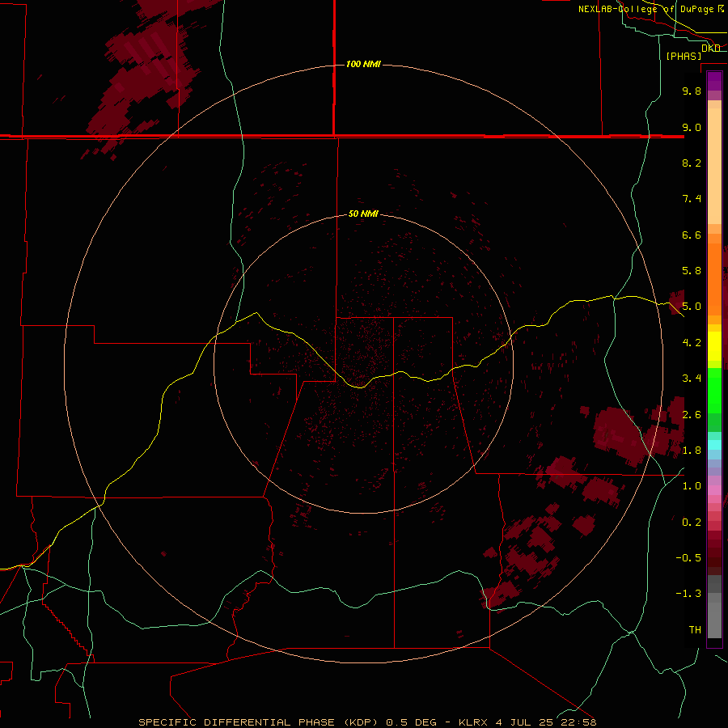728x728 pixels.
Task: Click the gray segment at the color bar bottom
Action: [x=714, y=622]
